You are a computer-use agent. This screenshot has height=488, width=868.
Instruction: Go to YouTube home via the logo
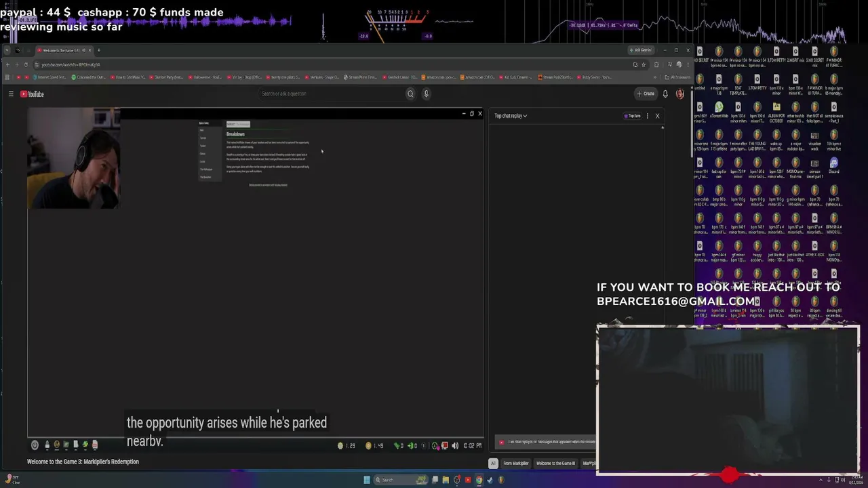32,94
